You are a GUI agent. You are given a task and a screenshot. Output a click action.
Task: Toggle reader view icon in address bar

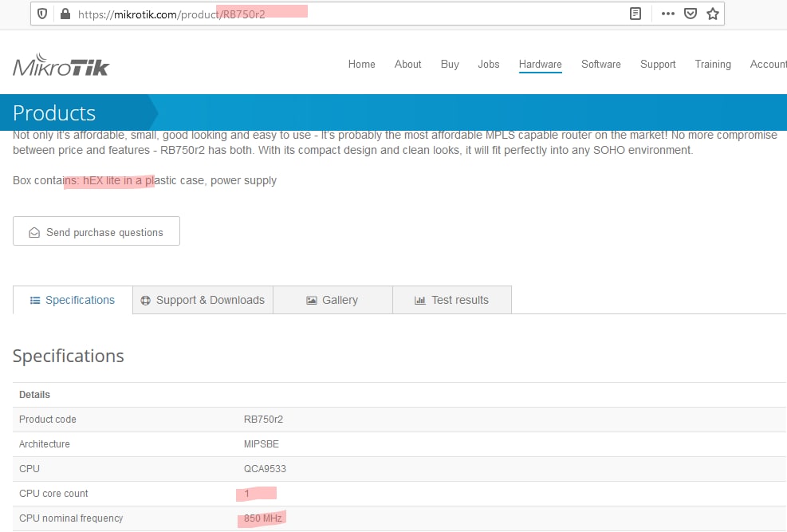[x=635, y=14]
